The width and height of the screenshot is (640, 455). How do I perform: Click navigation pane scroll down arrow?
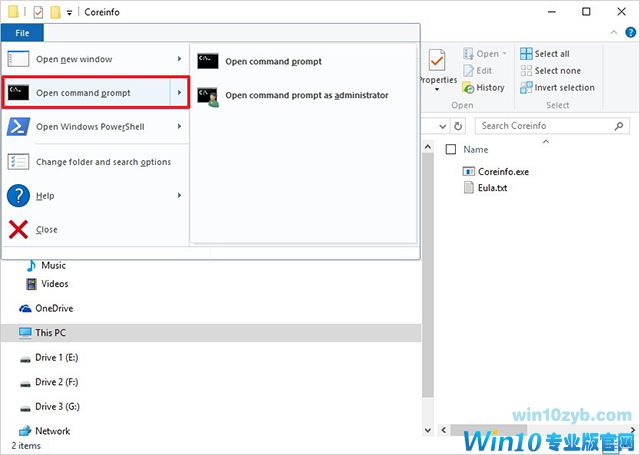pyautogui.click(x=428, y=430)
